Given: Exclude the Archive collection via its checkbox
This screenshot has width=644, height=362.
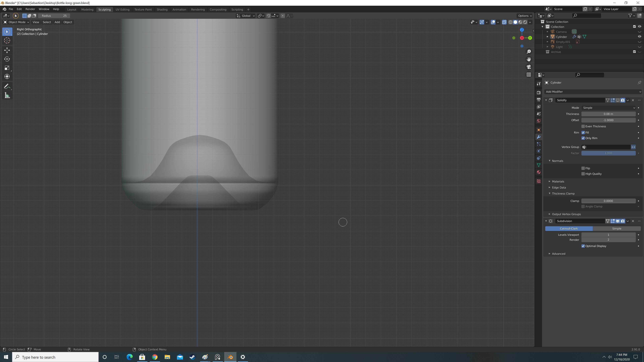Looking at the screenshot, I should [634, 52].
